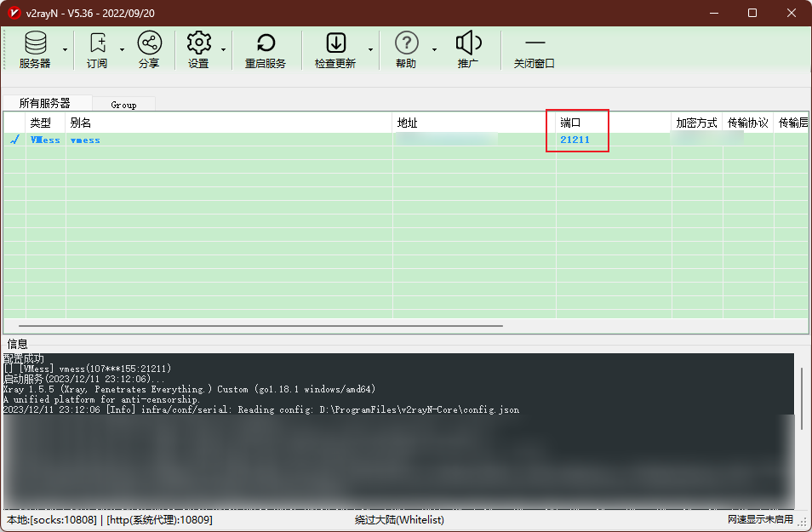Click the 绕过大陆(Whitelist) routing status
The height and width of the screenshot is (532, 812).
pos(399,519)
